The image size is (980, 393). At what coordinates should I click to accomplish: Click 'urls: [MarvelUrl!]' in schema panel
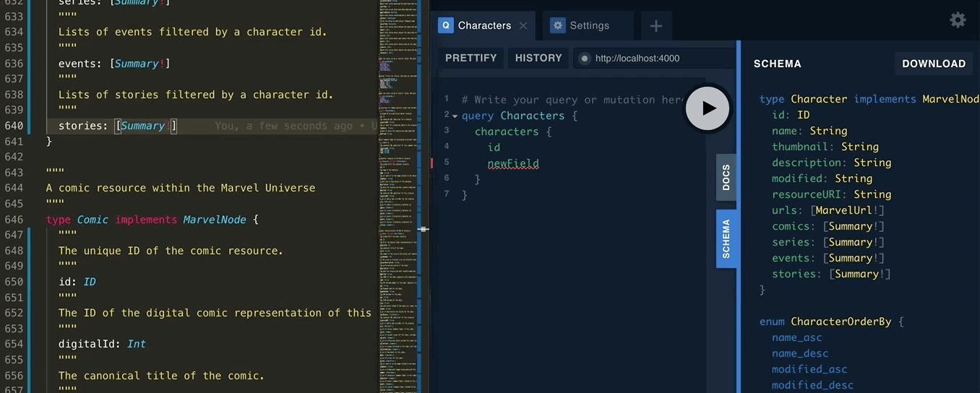click(828, 210)
